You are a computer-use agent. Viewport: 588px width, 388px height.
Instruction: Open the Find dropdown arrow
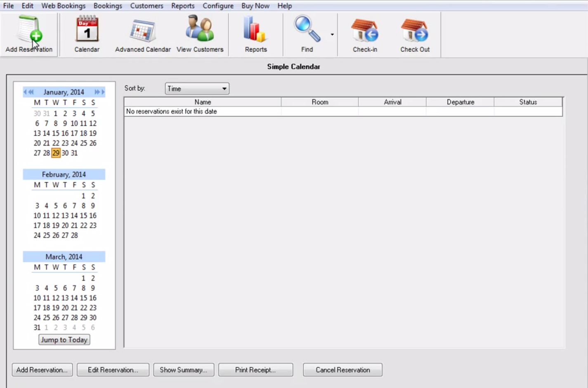coord(331,34)
